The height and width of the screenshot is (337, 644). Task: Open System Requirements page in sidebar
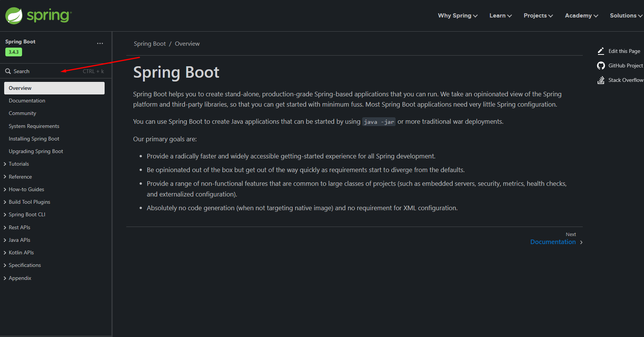(34, 126)
